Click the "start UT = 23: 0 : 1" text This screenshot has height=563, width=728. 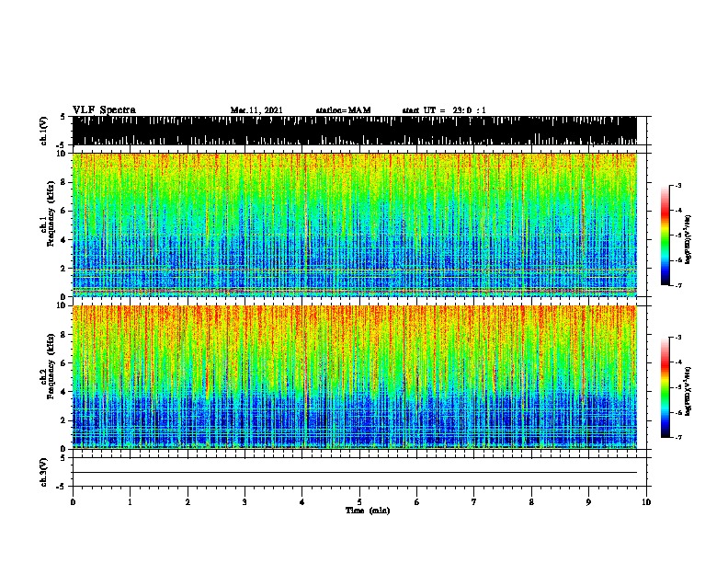444,110
